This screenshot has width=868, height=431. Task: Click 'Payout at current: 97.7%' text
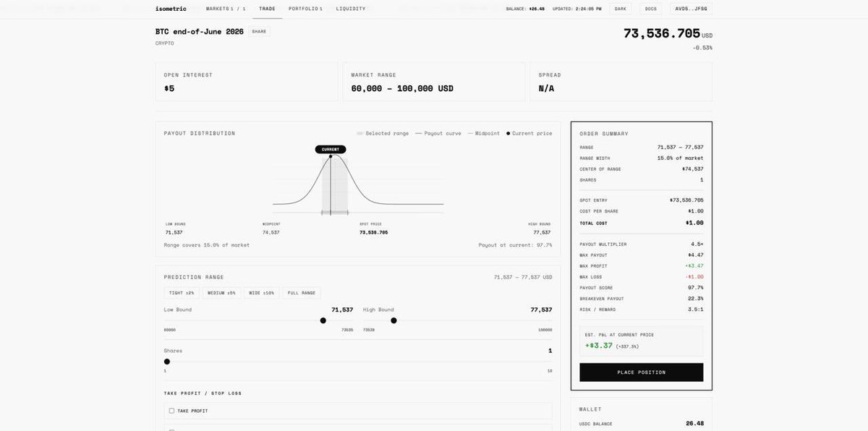point(515,245)
